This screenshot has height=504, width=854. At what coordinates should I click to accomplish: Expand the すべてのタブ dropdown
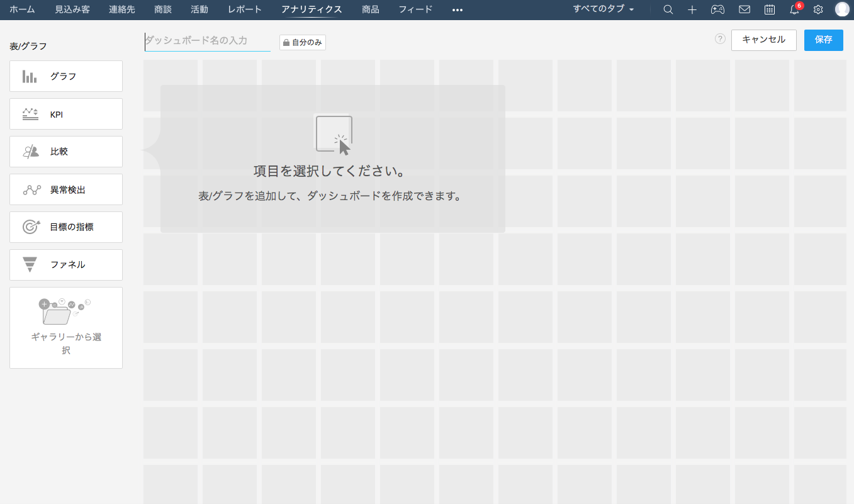tap(604, 9)
